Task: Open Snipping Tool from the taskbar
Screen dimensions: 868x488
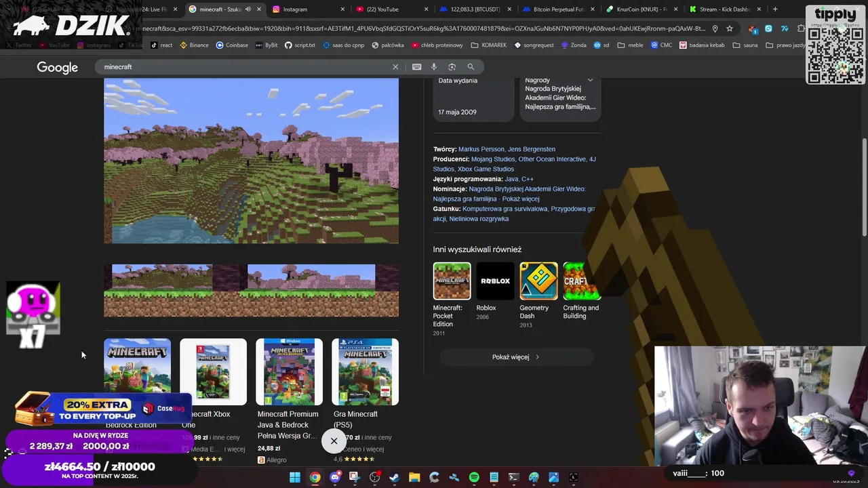Action: [x=355, y=477]
